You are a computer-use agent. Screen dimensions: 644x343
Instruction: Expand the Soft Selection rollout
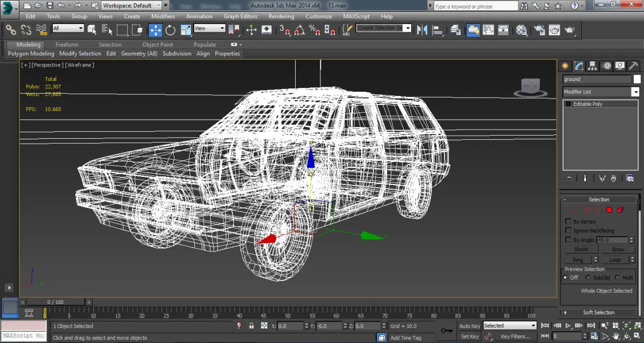coord(599,312)
